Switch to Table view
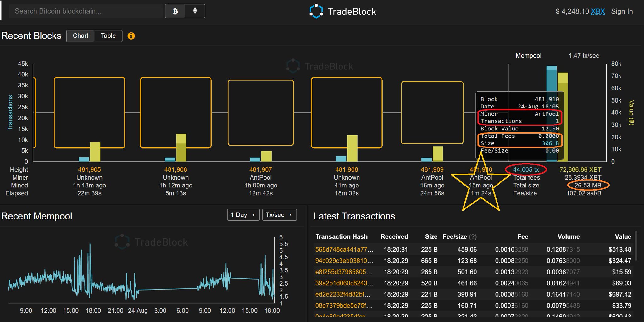Image resolution: width=644 pixels, height=322 pixels. coord(108,36)
